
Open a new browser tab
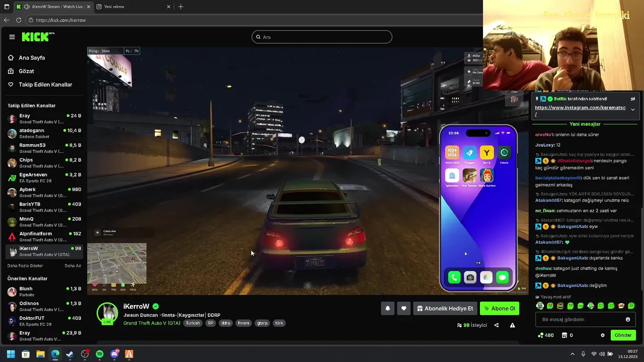[181, 7]
